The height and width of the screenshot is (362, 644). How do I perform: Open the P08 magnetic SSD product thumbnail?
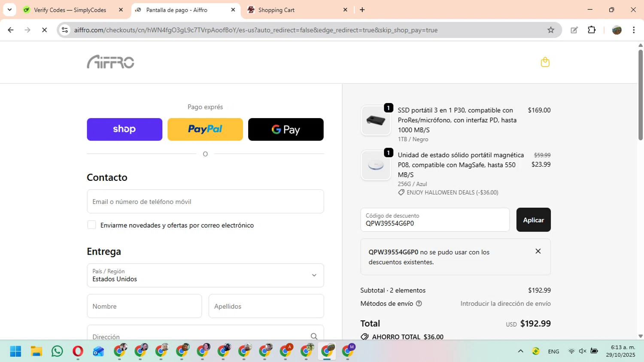[x=376, y=165]
